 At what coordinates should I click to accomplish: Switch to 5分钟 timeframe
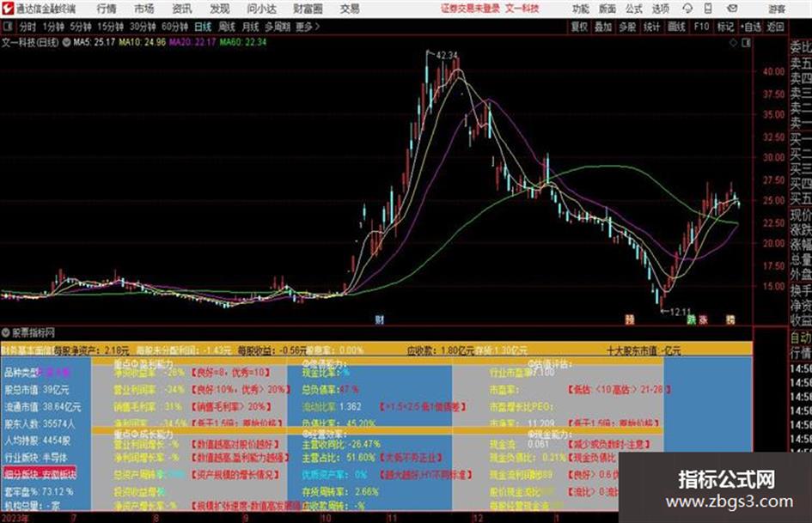pos(81,27)
